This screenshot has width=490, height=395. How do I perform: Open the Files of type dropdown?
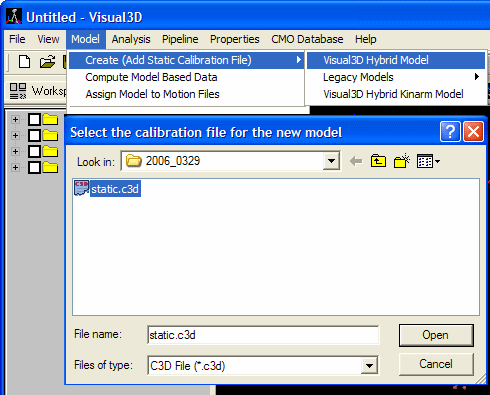369,366
